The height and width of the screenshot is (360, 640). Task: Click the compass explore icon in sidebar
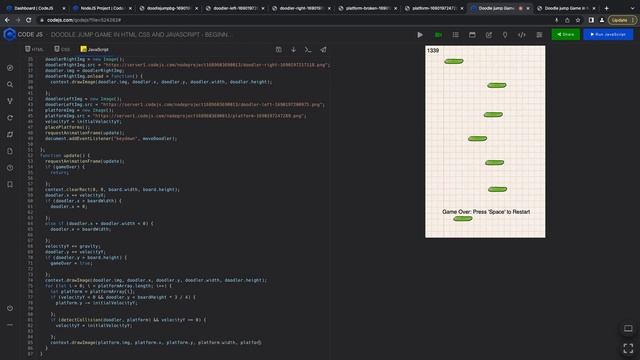coord(10,68)
